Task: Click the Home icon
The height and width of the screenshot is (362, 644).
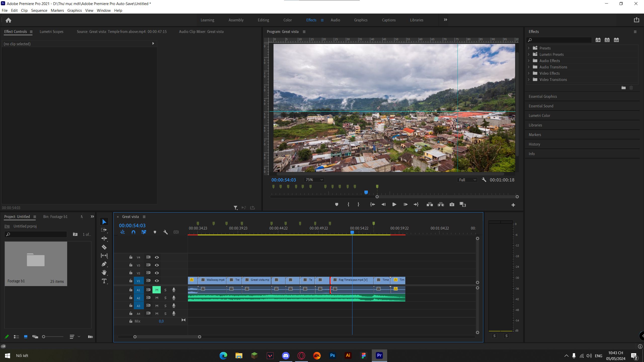Action: pyautogui.click(x=8, y=20)
